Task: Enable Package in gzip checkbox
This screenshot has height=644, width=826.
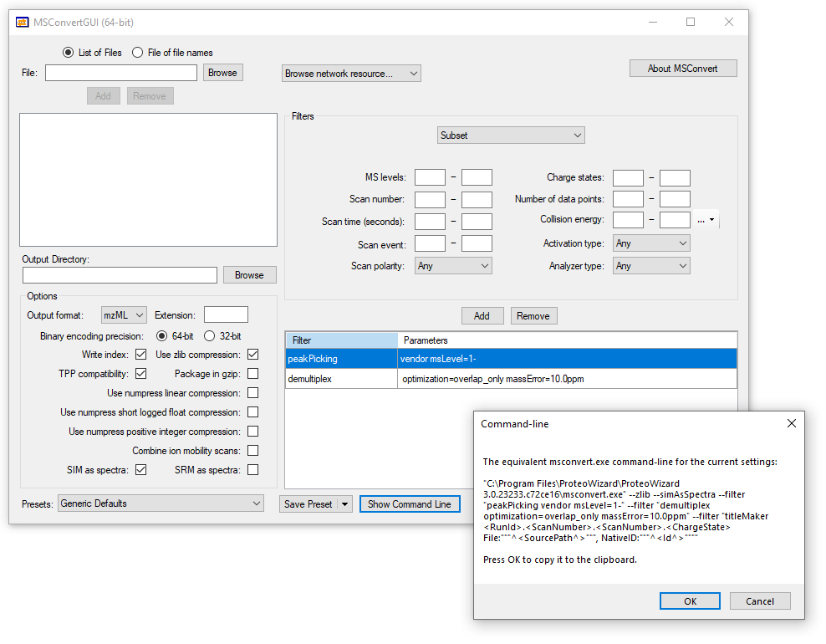Action: pos(252,374)
